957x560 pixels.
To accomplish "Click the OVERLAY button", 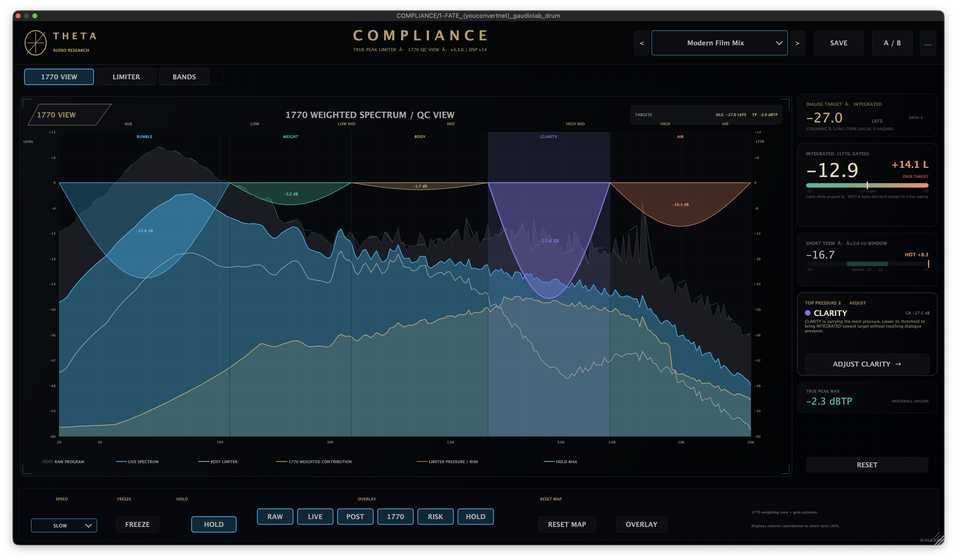I will (x=641, y=524).
